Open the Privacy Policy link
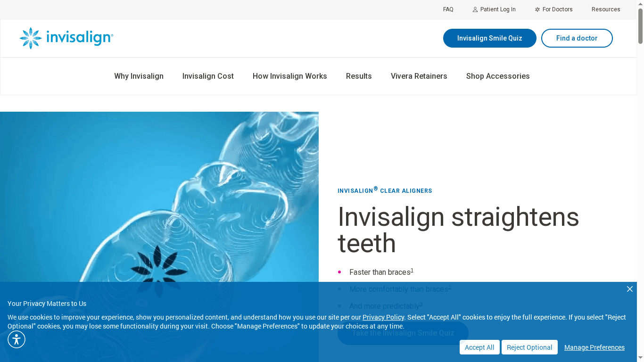Screen dimensions: 644x362 tap(383, 317)
